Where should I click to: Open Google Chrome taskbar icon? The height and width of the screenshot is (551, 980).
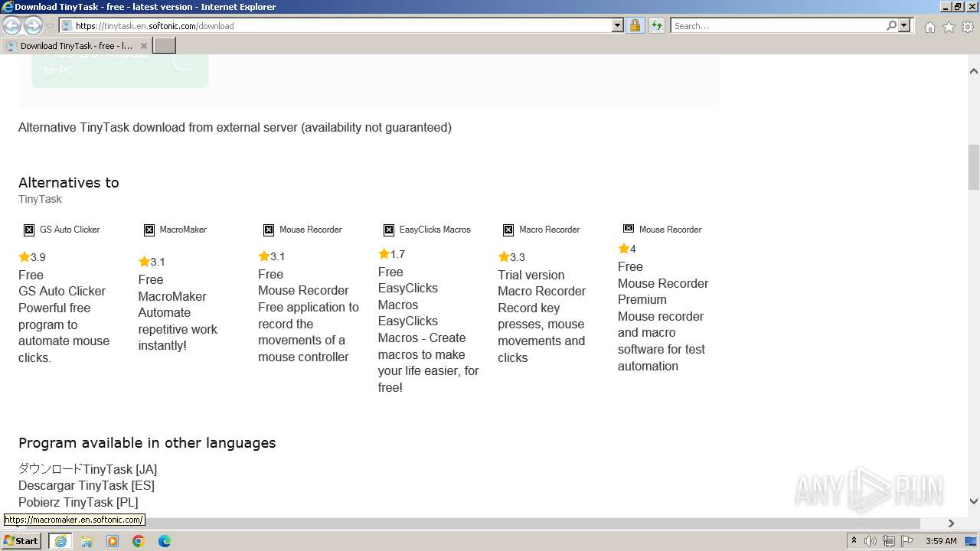[x=139, y=541]
